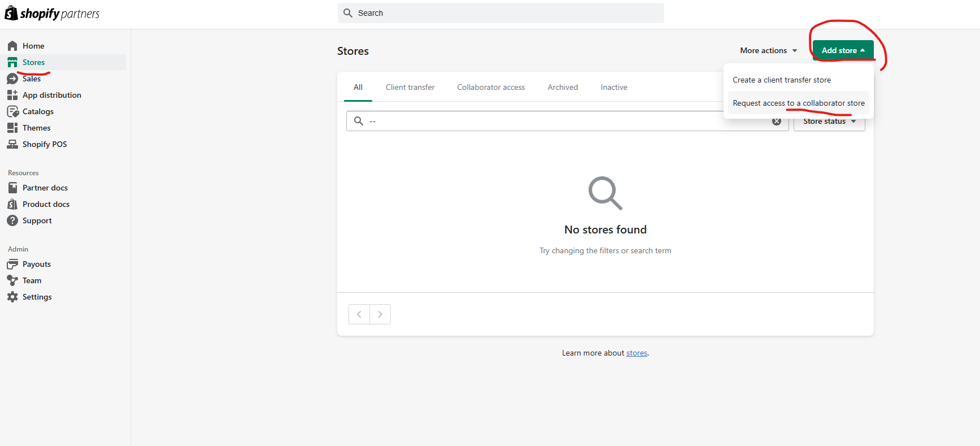Click the App distribution grid icon

12,95
